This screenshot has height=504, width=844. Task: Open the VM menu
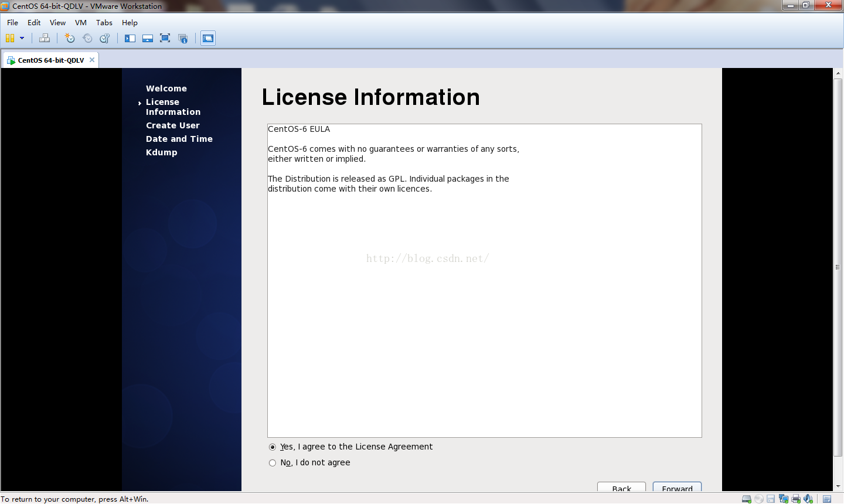click(x=81, y=22)
